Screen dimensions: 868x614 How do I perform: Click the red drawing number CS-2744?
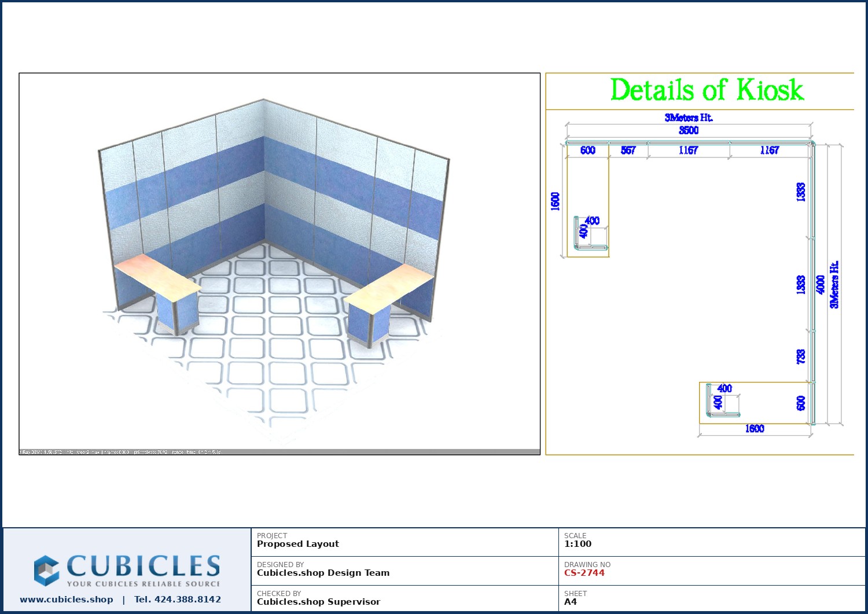[x=584, y=573]
